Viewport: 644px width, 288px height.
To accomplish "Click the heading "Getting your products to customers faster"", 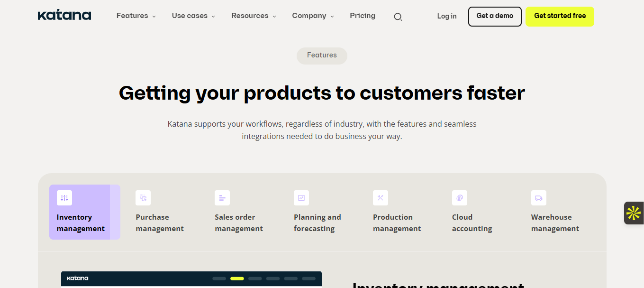I will (322, 93).
